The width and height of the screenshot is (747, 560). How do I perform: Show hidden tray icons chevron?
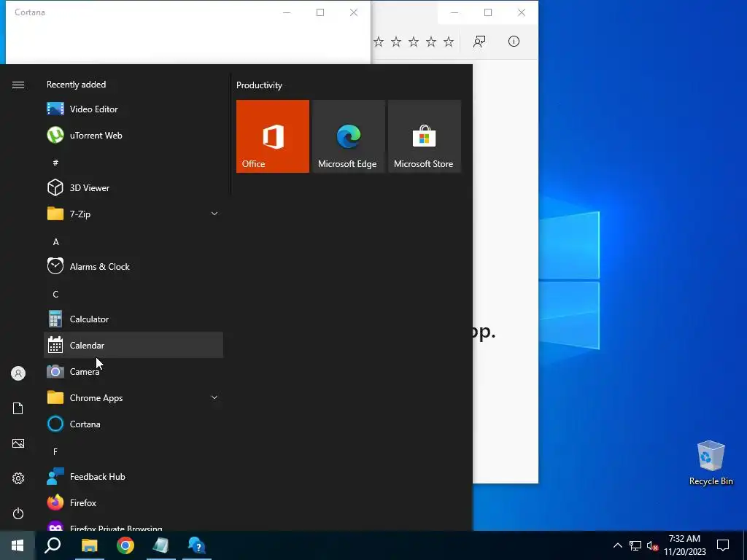point(617,545)
